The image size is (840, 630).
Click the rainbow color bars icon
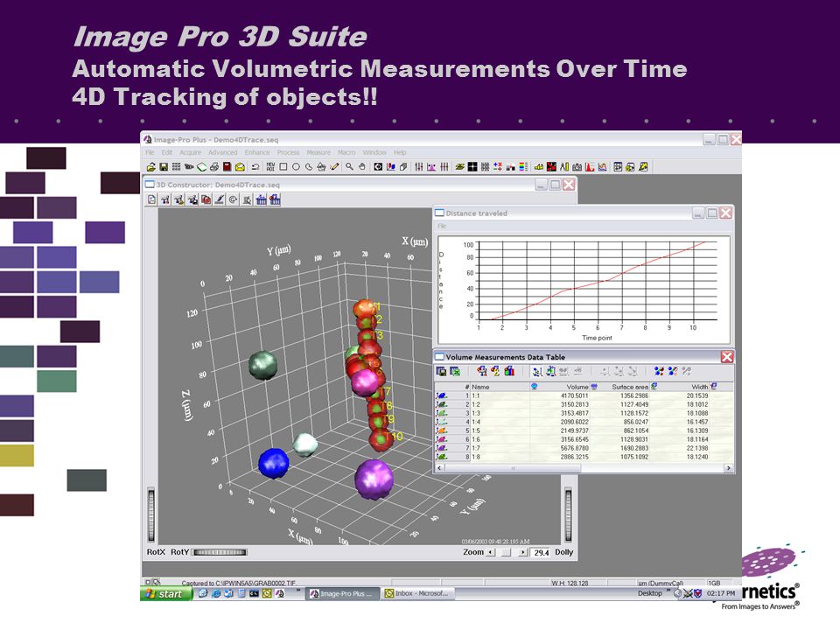pos(523,166)
